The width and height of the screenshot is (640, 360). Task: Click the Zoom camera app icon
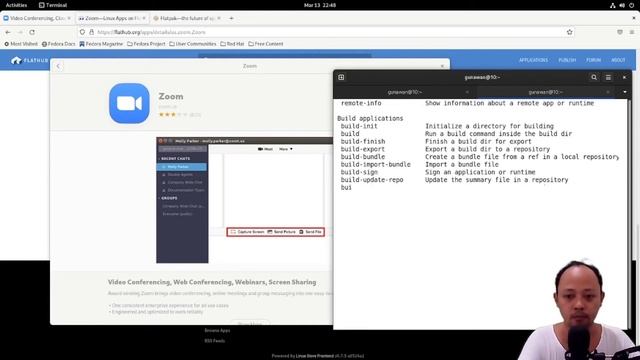(129, 103)
